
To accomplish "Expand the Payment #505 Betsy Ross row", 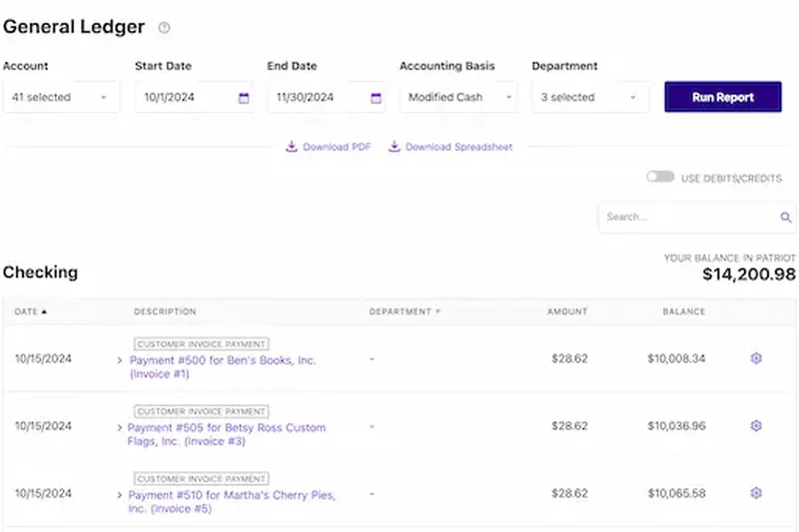I will pyautogui.click(x=120, y=427).
